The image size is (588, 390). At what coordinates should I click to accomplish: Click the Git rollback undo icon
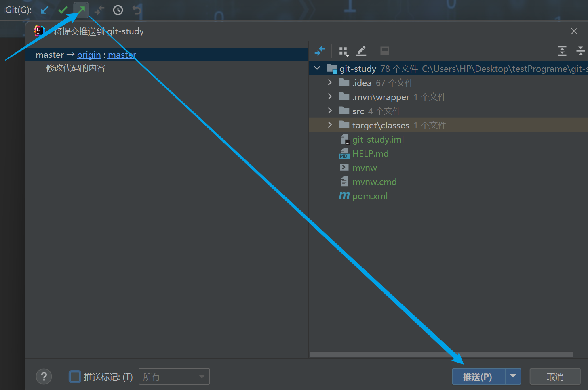click(x=137, y=10)
